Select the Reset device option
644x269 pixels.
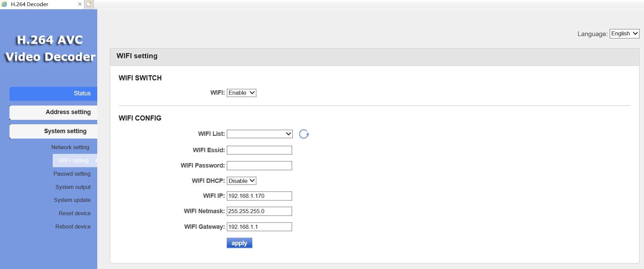point(75,213)
